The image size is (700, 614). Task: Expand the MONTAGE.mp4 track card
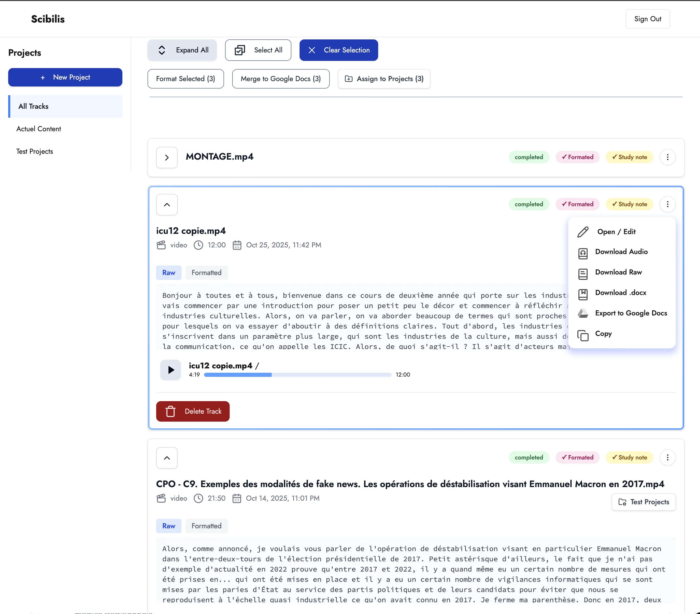tap(167, 157)
